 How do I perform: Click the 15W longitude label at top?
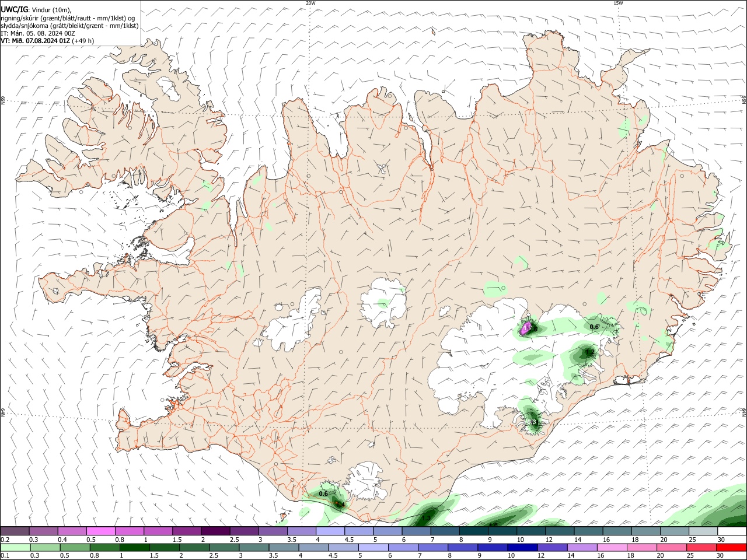point(618,3)
